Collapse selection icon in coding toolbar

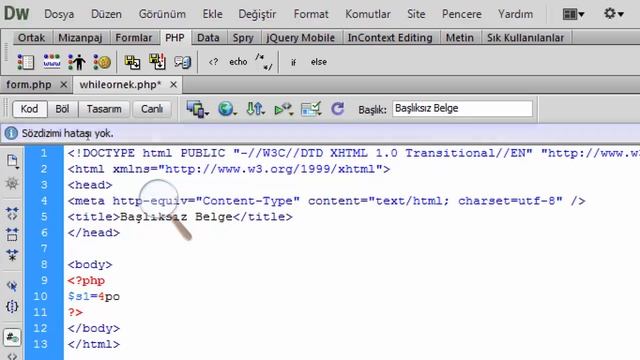12,234
